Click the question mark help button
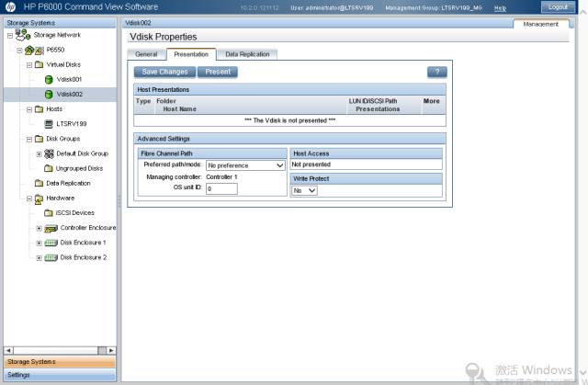The image size is (588, 385). coord(437,72)
